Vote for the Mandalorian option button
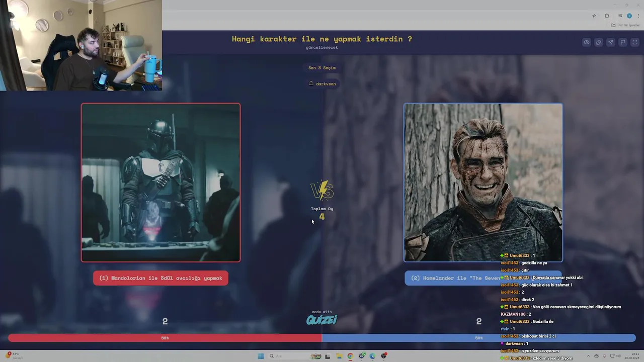This screenshot has height=362, width=644. coord(160,278)
